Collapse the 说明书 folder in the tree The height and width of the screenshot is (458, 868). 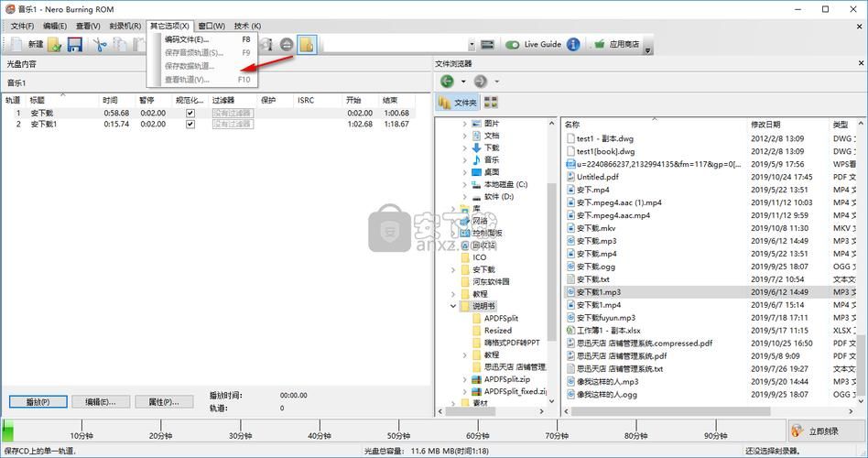(x=453, y=306)
